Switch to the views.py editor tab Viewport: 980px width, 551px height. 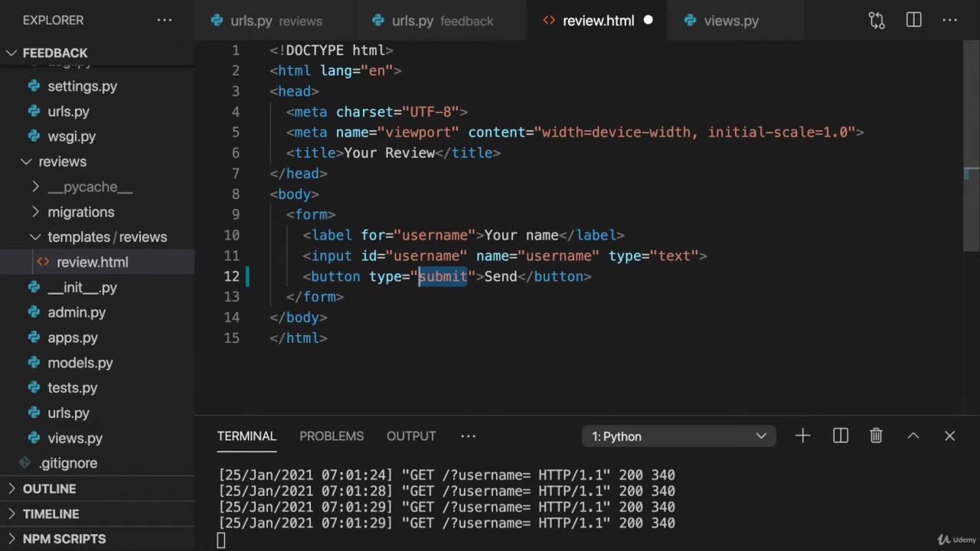(x=730, y=21)
